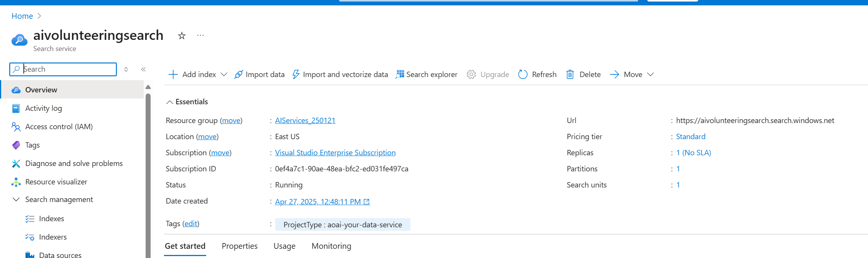
Task: Click the Tags purple tag icon
Action: point(16,145)
